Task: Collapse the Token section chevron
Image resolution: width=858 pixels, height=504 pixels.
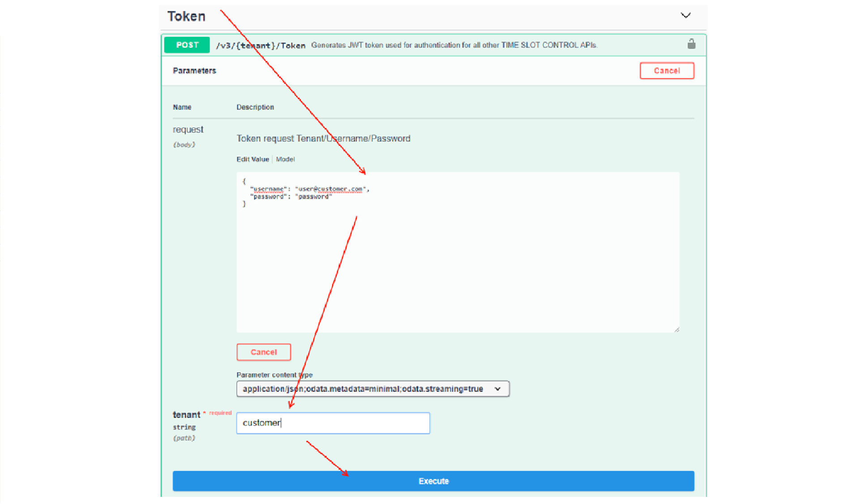Action: tap(685, 16)
